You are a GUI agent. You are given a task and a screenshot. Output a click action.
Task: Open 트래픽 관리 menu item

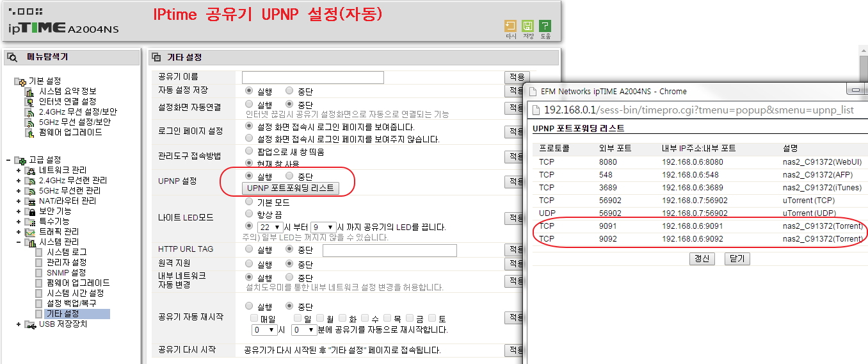(59, 231)
